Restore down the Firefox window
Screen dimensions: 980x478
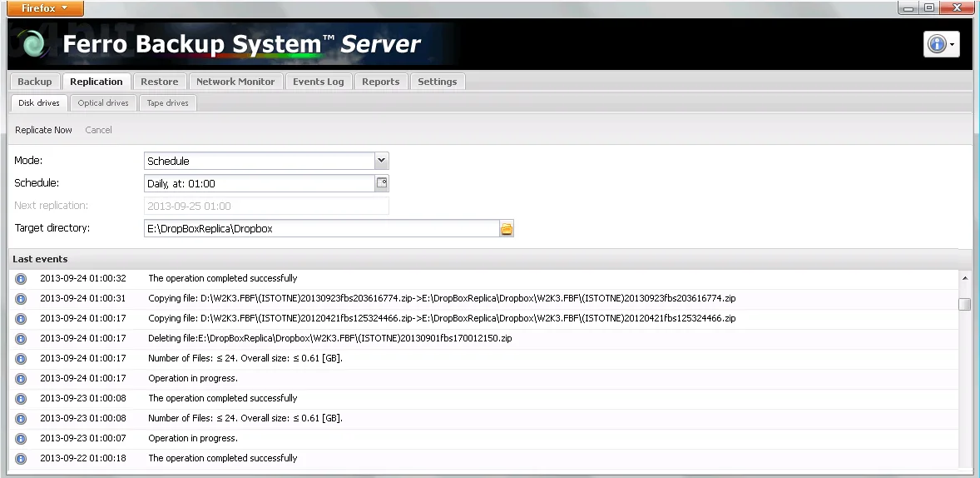point(929,7)
